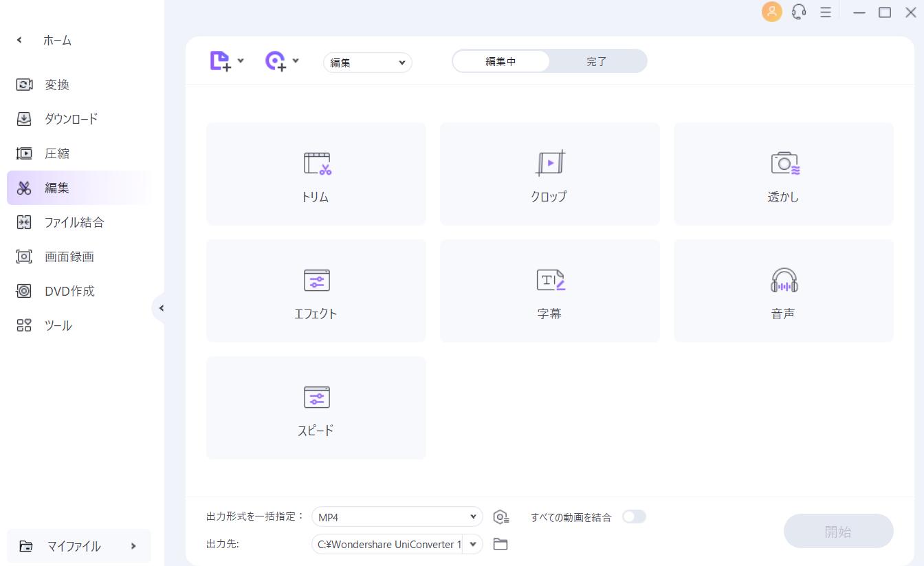Collapse the sidebar with the arrow handle
Image resolution: width=924 pixels, height=566 pixels.
(x=161, y=308)
